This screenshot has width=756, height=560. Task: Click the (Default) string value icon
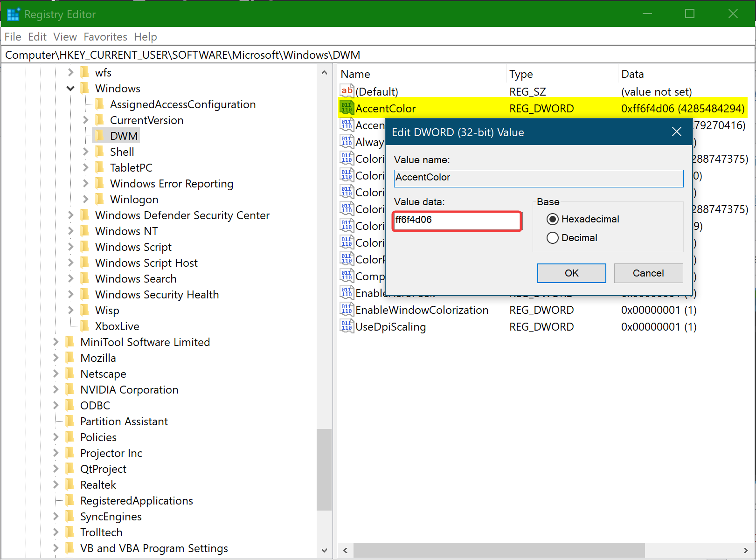pos(347,91)
